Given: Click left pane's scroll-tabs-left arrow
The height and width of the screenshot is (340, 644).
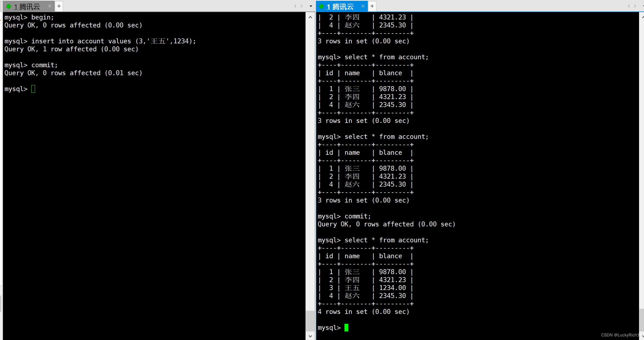Looking at the screenshot, I should tap(295, 6).
